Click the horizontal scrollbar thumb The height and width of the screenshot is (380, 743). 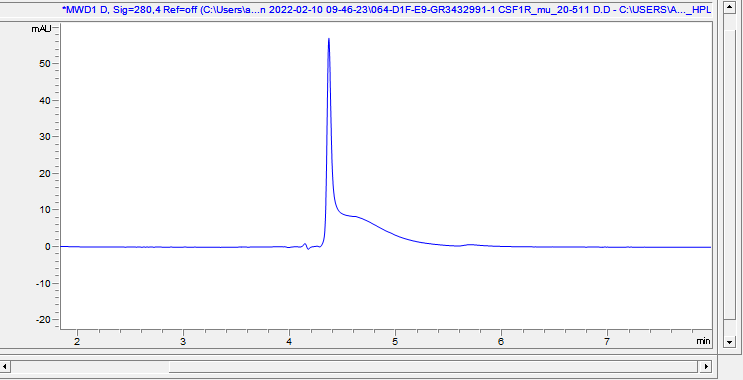click(433, 366)
